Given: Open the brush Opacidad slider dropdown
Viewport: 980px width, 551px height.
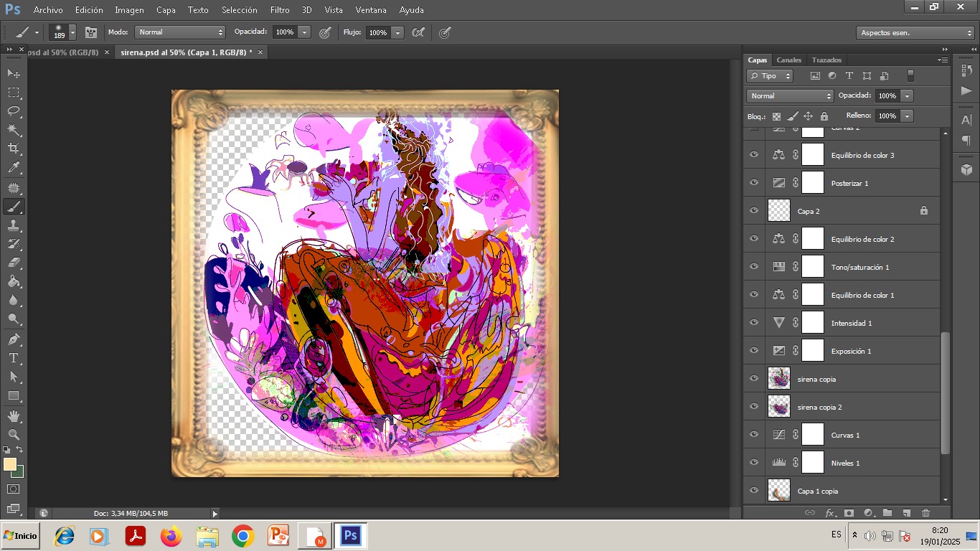Looking at the screenshot, I should click(x=304, y=32).
